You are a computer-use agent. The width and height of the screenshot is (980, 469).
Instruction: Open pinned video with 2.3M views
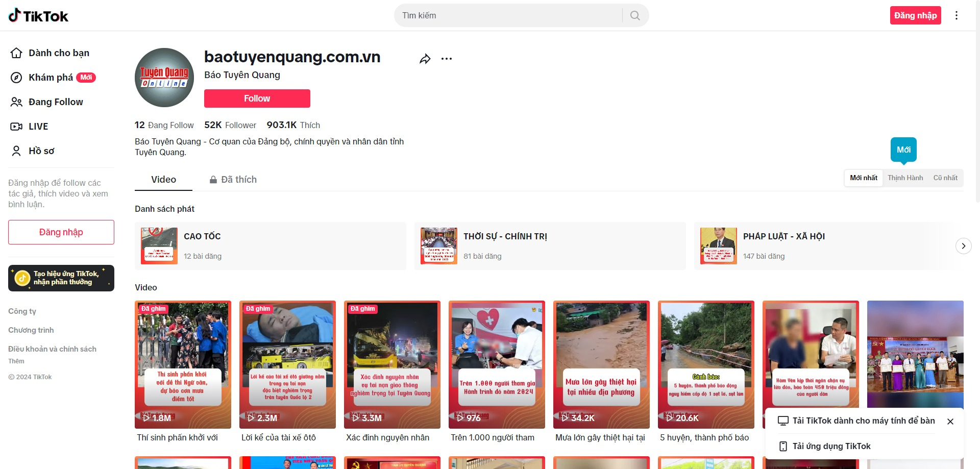click(287, 364)
